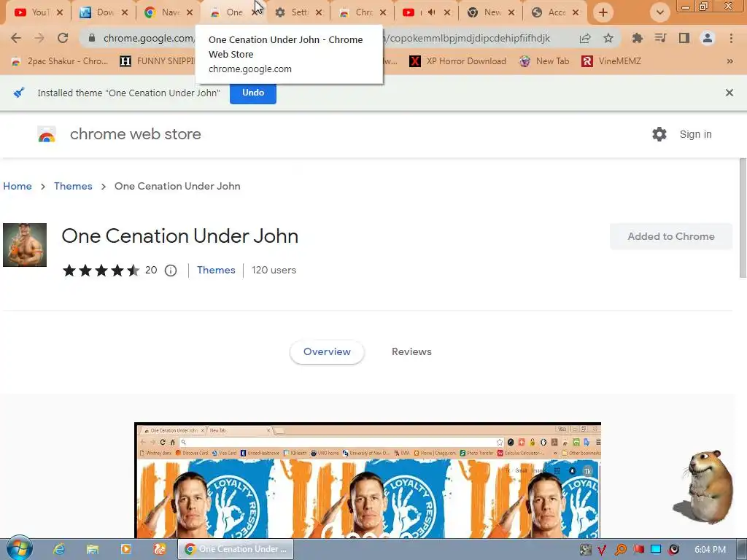Expand the tab search dropdown arrow
747x560 pixels.
[x=659, y=12]
